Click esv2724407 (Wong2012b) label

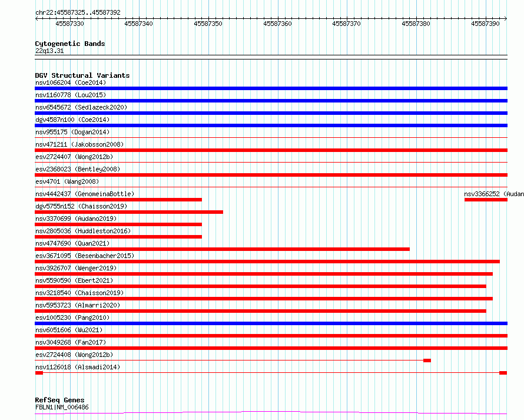point(74,157)
